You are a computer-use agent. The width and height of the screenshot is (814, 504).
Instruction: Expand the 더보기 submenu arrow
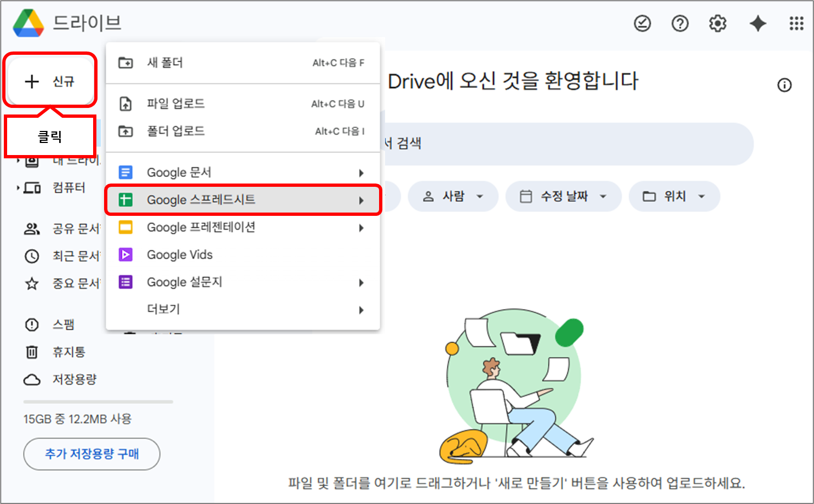tap(361, 310)
